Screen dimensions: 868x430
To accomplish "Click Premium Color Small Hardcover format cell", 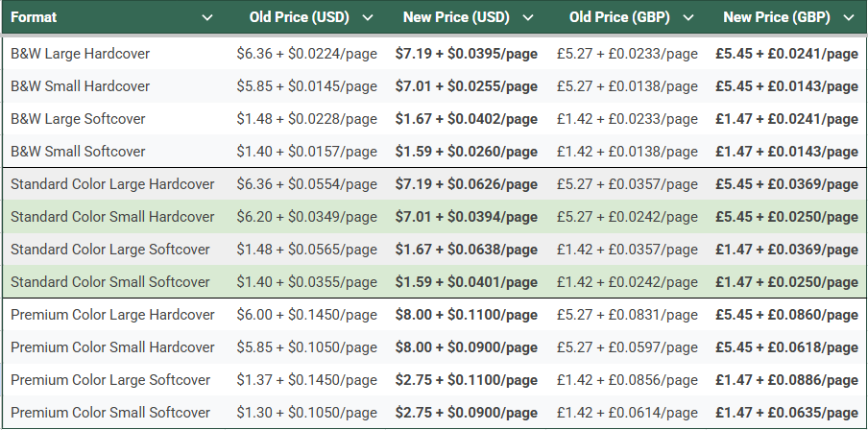I will point(111,347).
